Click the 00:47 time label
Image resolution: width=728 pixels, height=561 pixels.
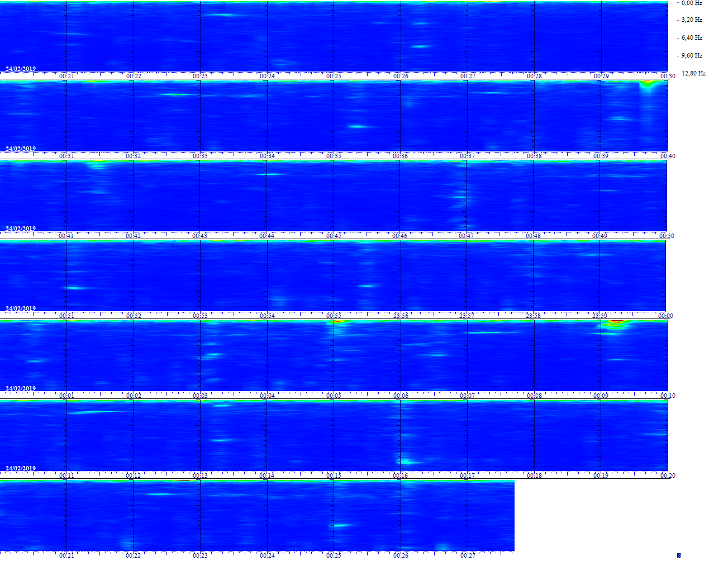pos(466,236)
